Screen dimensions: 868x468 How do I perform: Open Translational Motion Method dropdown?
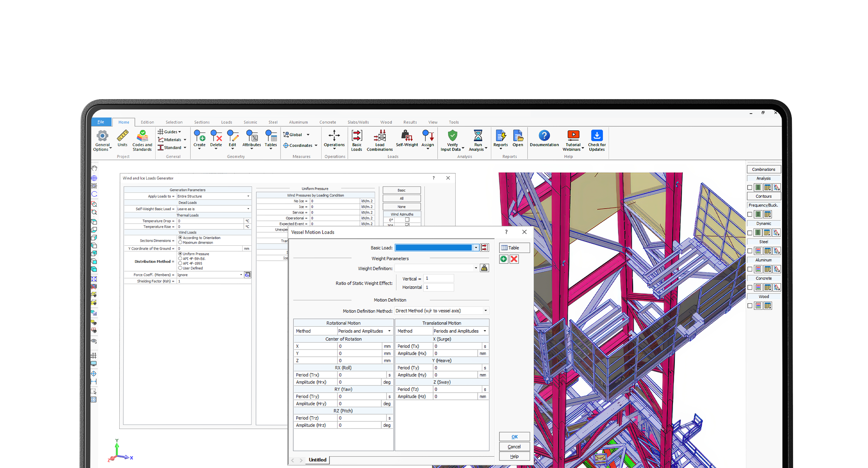pos(485,331)
